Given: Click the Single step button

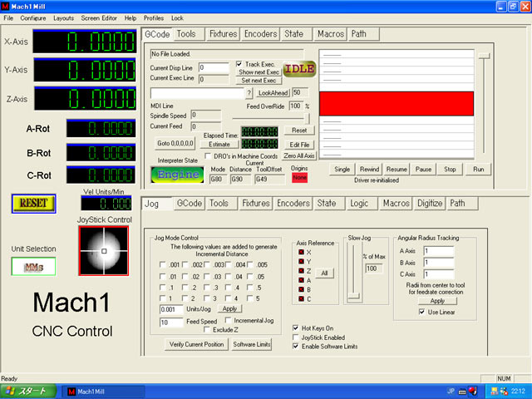Looking at the screenshot, I should click(342, 170).
